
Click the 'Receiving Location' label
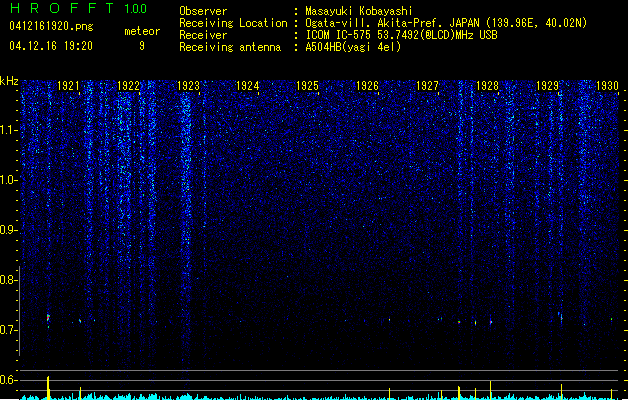tap(233, 23)
